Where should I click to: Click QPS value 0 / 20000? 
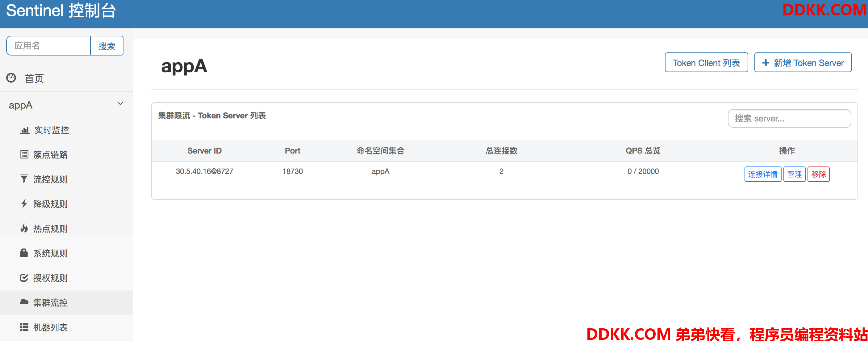[643, 171]
